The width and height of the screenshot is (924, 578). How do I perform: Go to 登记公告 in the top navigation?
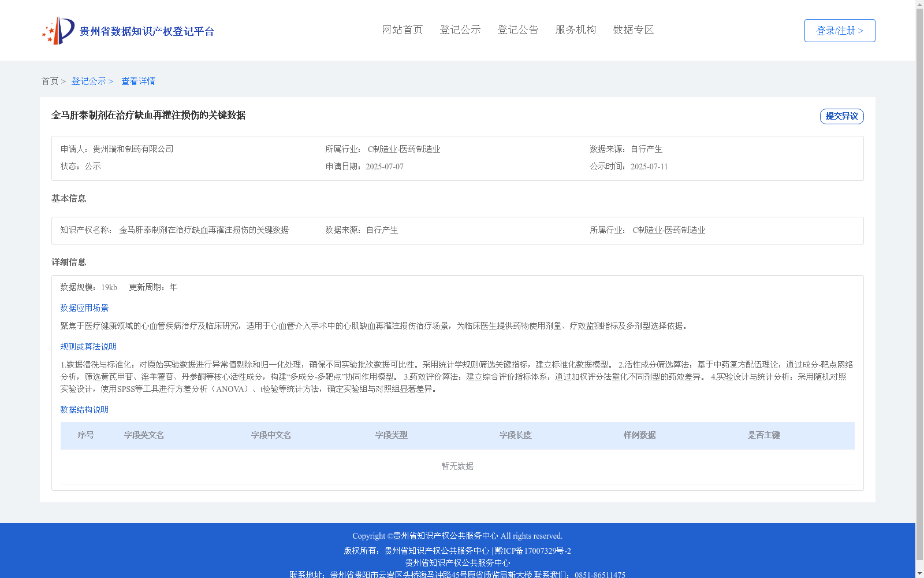click(x=518, y=29)
